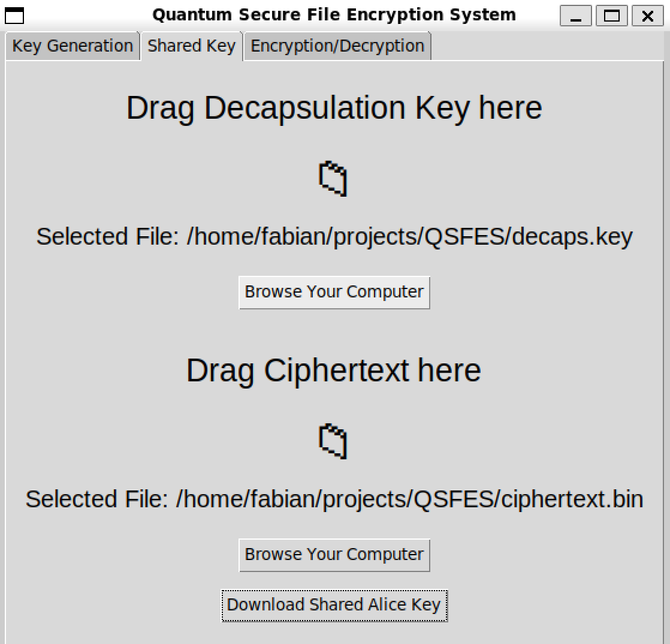Close the Quantum Secure File Encryption window
670x644 pixels.
(647, 16)
